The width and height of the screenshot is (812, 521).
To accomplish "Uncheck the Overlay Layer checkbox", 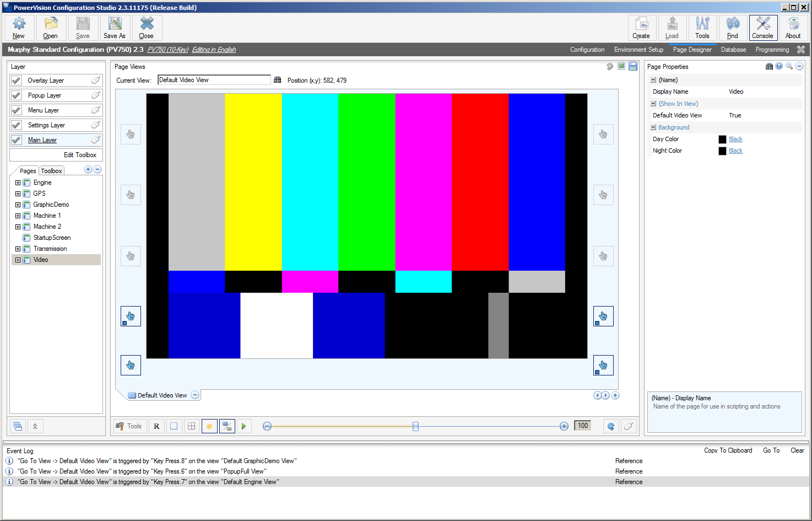I will pyautogui.click(x=17, y=80).
